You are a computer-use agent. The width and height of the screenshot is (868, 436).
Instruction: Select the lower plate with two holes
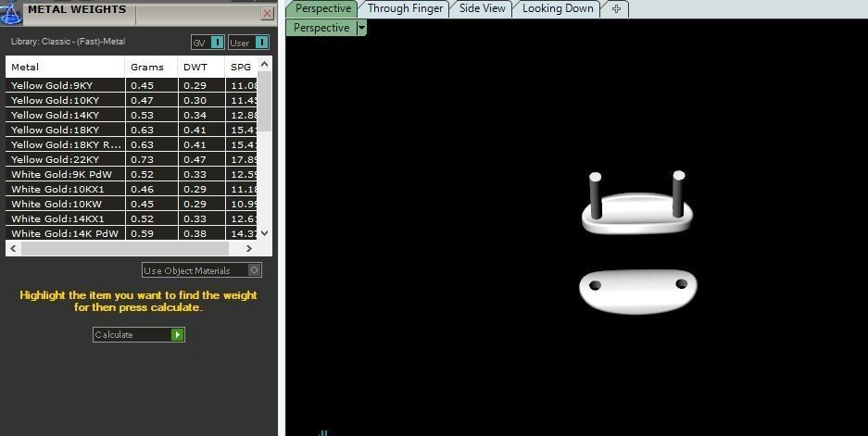(637, 292)
